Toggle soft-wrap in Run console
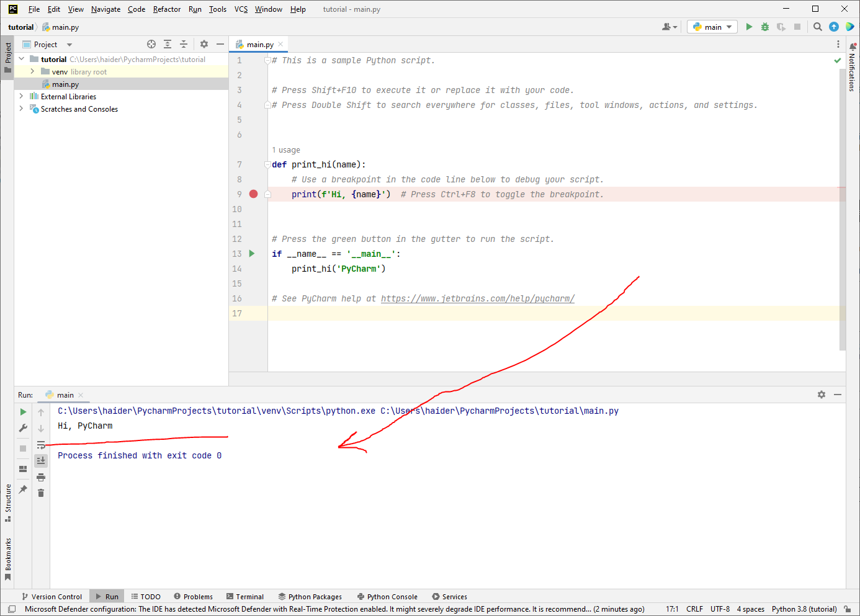The image size is (860, 616). pyautogui.click(x=41, y=445)
